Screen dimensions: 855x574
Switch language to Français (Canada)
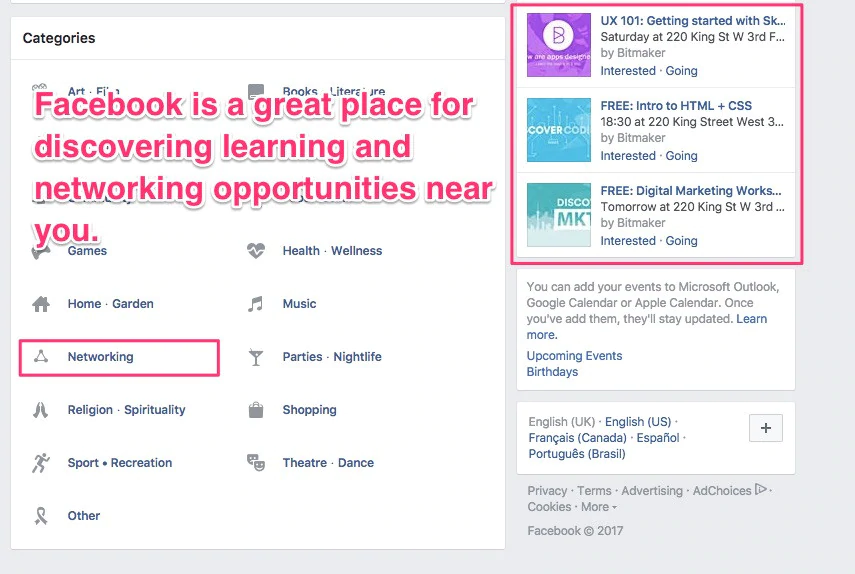point(577,438)
